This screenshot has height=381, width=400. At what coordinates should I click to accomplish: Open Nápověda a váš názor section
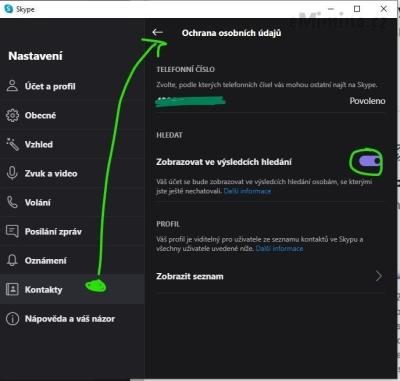click(x=72, y=318)
